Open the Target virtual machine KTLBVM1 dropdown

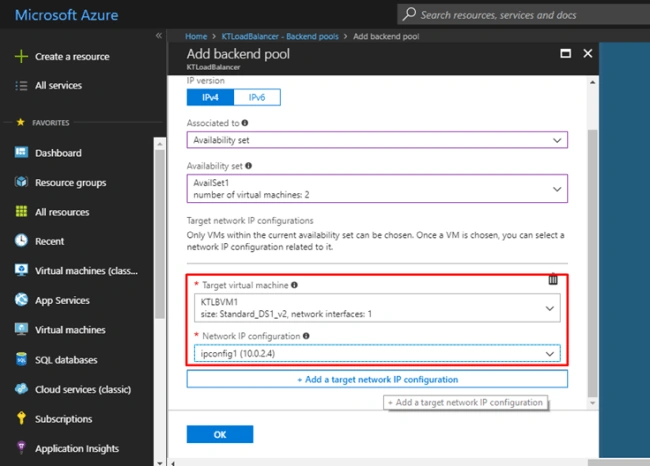tap(377, 308)
